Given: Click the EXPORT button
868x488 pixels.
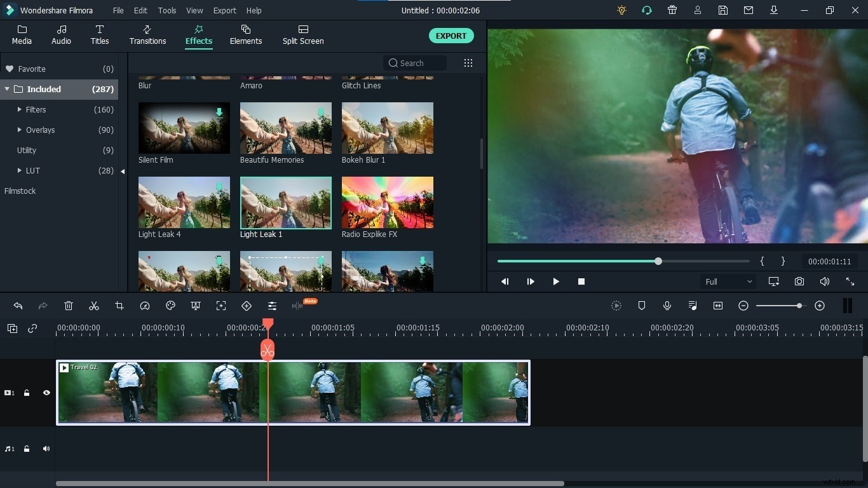Looking at the screenshot, I should tap(451, 36).
